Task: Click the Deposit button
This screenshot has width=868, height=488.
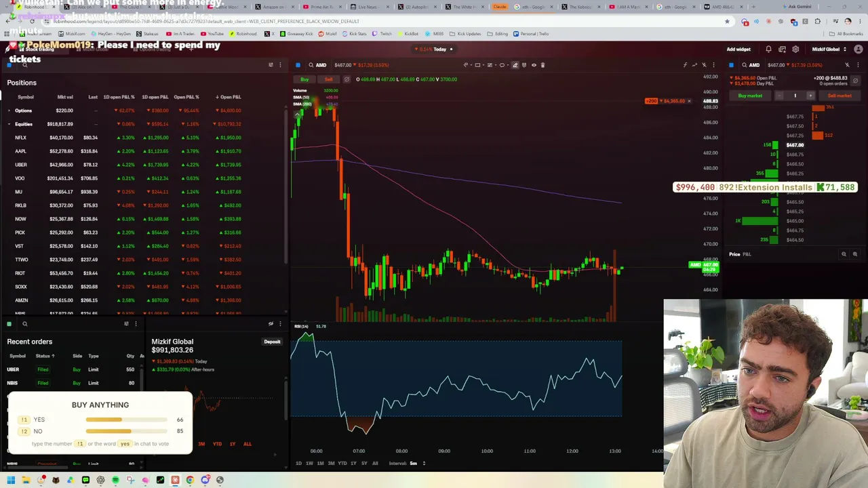Action: pyautogui.click(x=272, y=342)
